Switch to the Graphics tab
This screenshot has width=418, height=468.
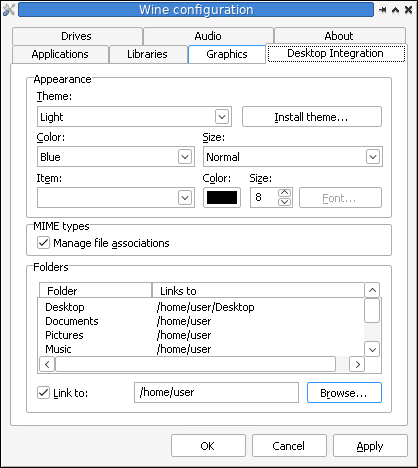pyautogui.click(x=227, y=54)
